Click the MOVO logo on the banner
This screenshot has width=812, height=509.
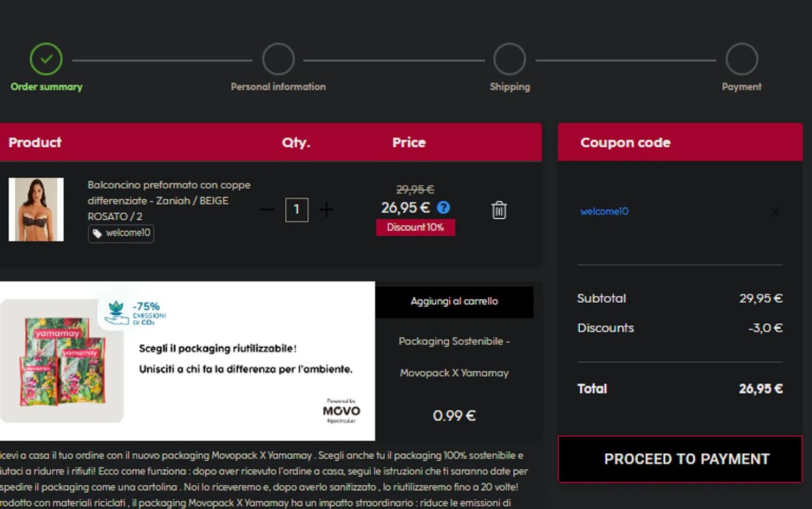342,411
